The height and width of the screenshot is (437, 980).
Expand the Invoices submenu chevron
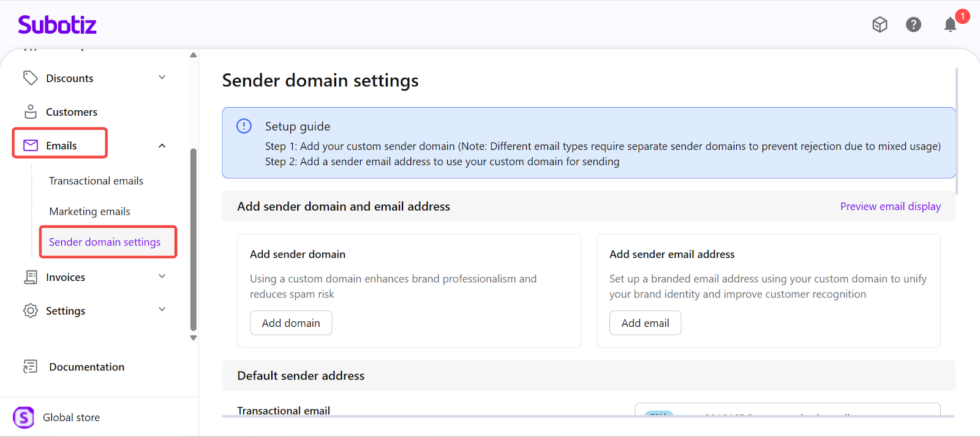[x=162, y=277]
